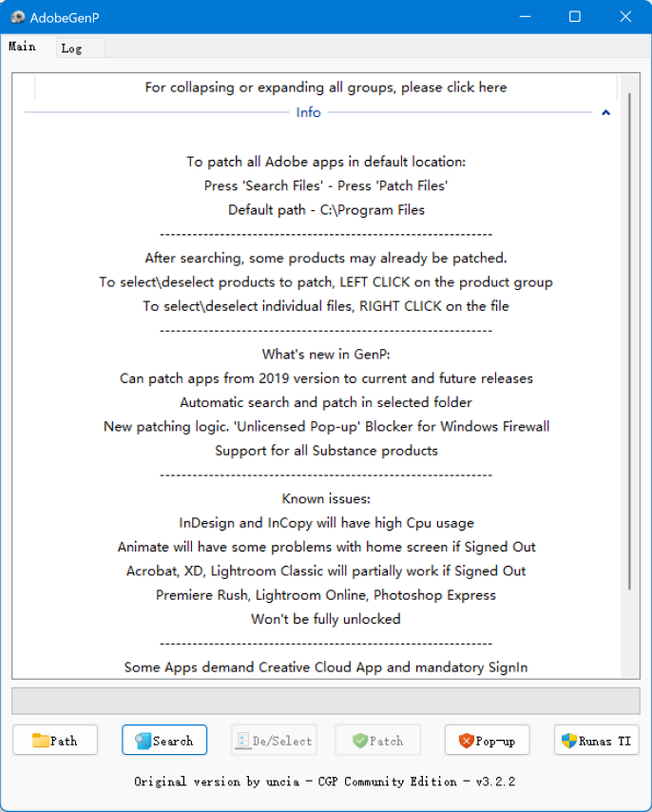Viewport: 652px width, 812px height.
Task: Click the 'Original version by uncia' footer text
Action: tap(326, 782)
